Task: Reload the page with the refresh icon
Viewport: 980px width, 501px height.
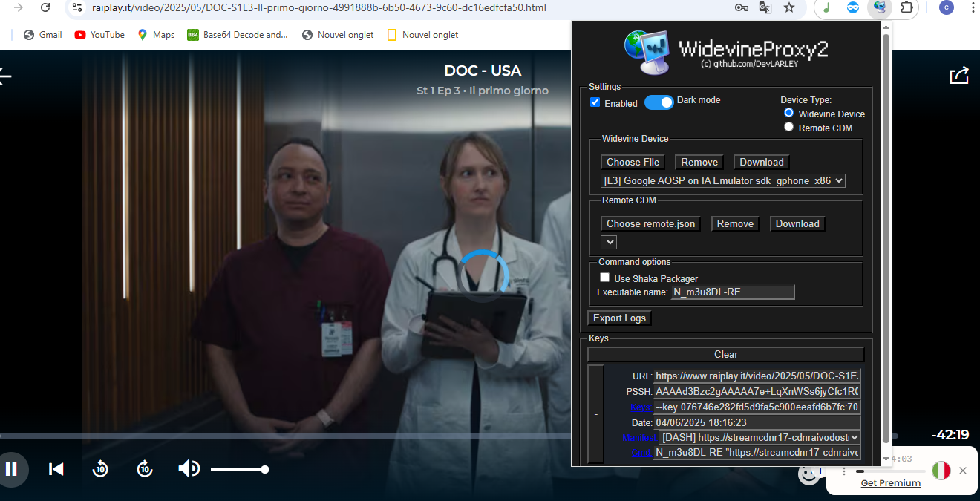Action: click(x=45, y=7)
